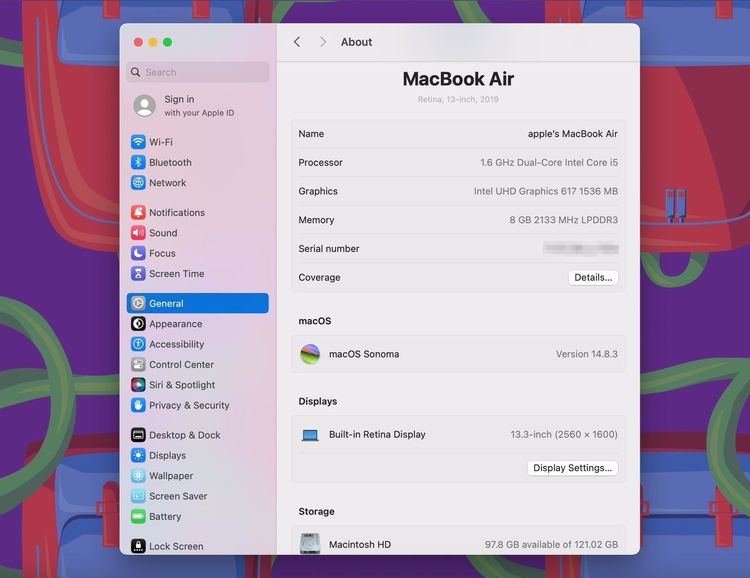
Task: Click the 'Built-in Retina Display' label
Action: click(x=377, y=434)
